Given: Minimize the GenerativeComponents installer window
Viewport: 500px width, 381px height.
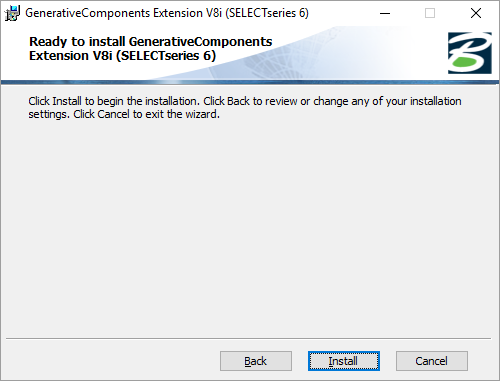Looking at the screenshot, I should 385,13.
